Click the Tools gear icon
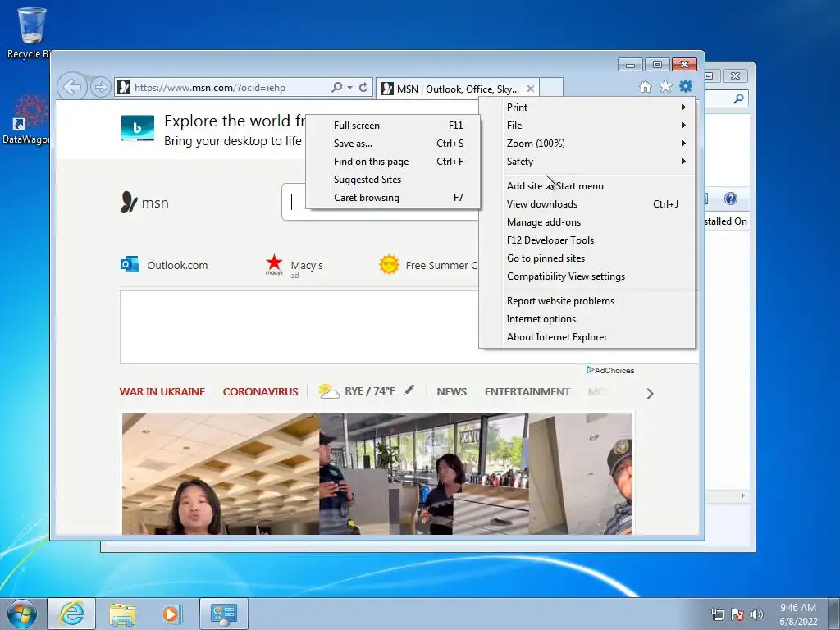Screen dimensions: 840x630 686,86
